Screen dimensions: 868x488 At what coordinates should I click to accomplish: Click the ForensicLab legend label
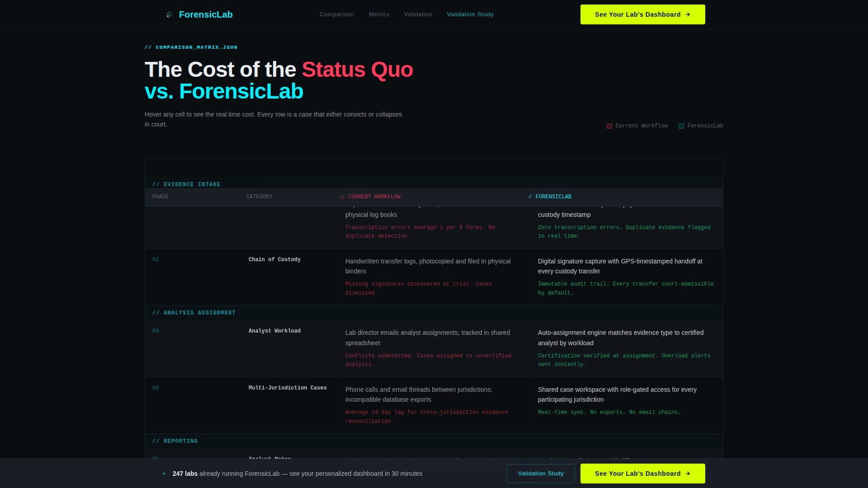click(x=705, y=126)
